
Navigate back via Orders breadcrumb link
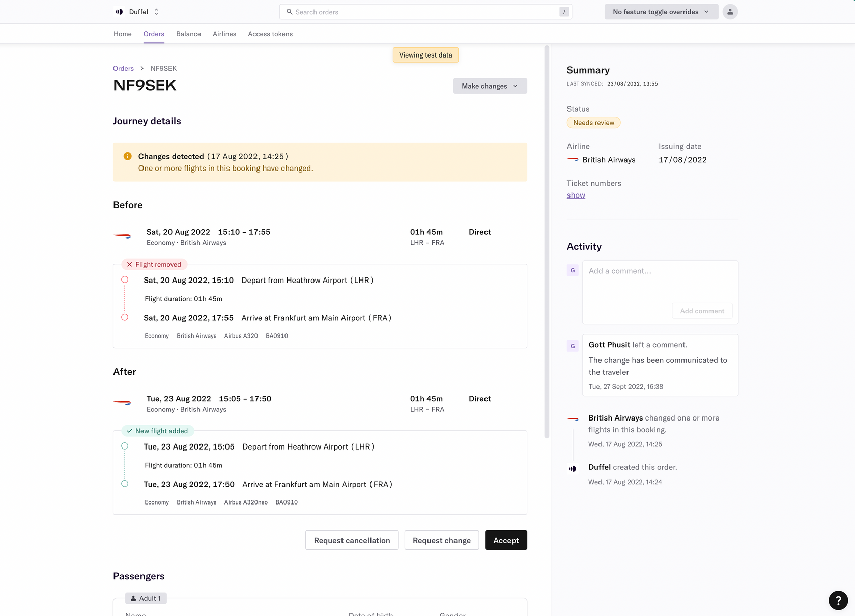[123, 68]
